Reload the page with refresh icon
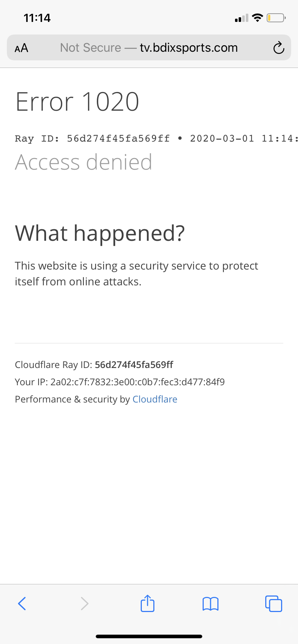The image size is (298, 644). point(279,48)
